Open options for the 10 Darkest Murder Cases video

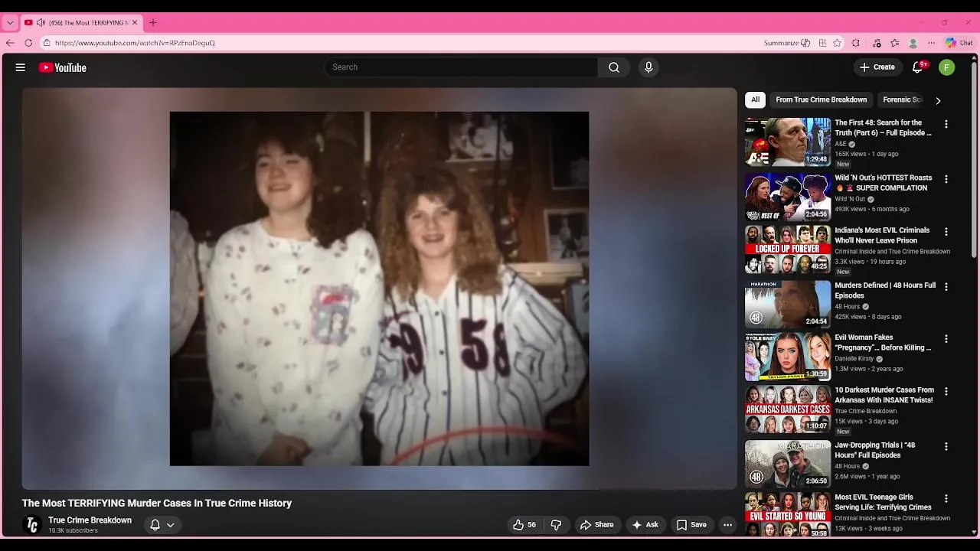coord(946,391)
